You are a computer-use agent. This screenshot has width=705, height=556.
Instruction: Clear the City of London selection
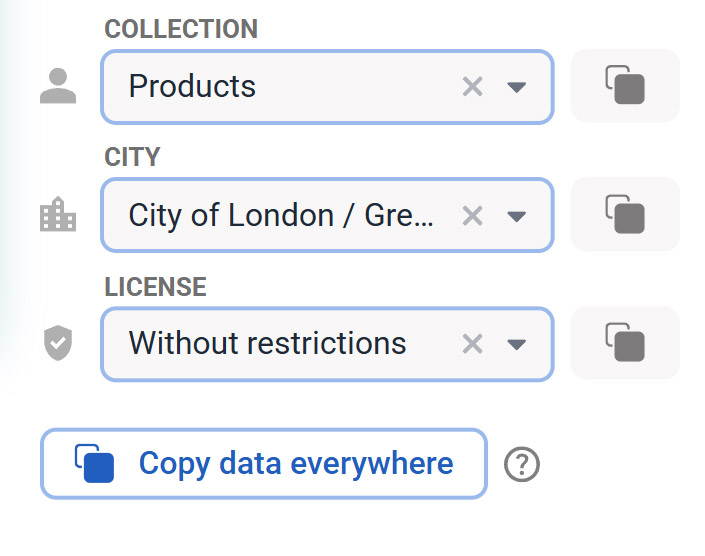[x=472, y=216]
